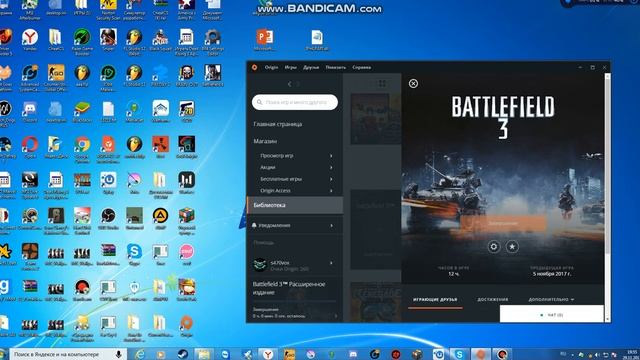The width and height of the screenshot is (640, 360).
Task: Open the Справка menu
Action: click(362, 67)
